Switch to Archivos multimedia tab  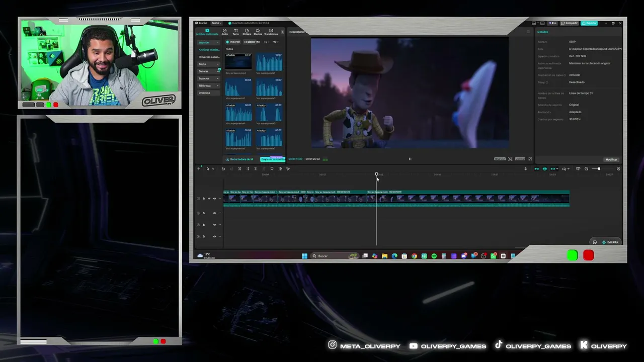(207, 32)
